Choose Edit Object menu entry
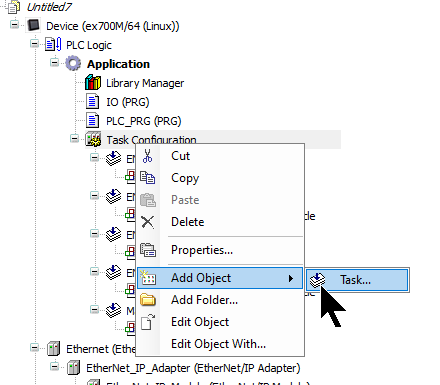 pyautogui.click(x=220, y=322)
